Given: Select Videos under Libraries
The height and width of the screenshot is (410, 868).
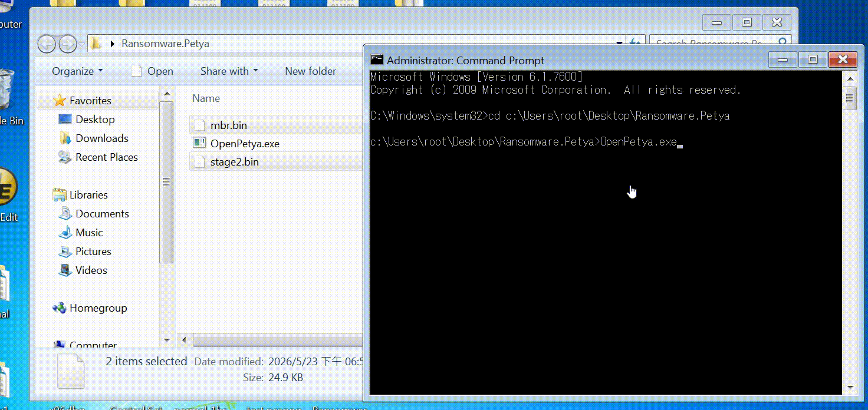Looking at the screenshot, I should click(91, 270).
